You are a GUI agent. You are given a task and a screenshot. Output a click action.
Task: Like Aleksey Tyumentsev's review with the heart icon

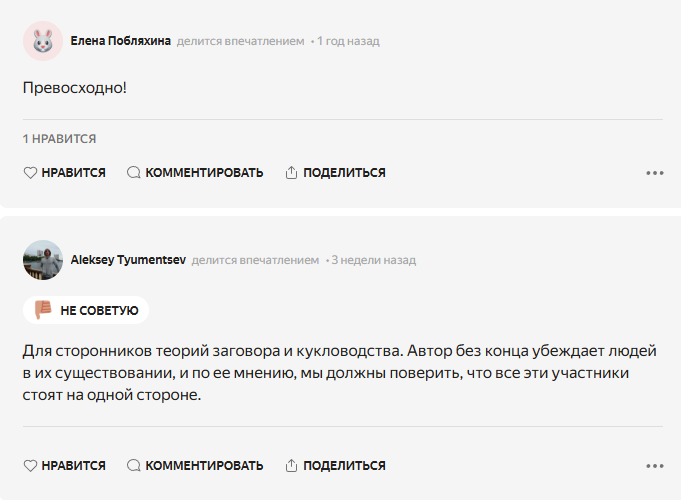click(64, 465)
